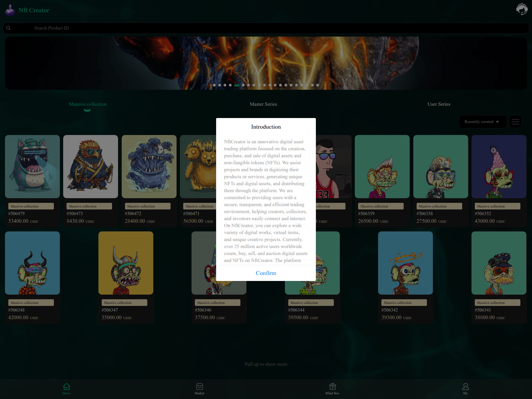
Task: Open NFT #506352 ape thumbnail
Action: point(498,166)
